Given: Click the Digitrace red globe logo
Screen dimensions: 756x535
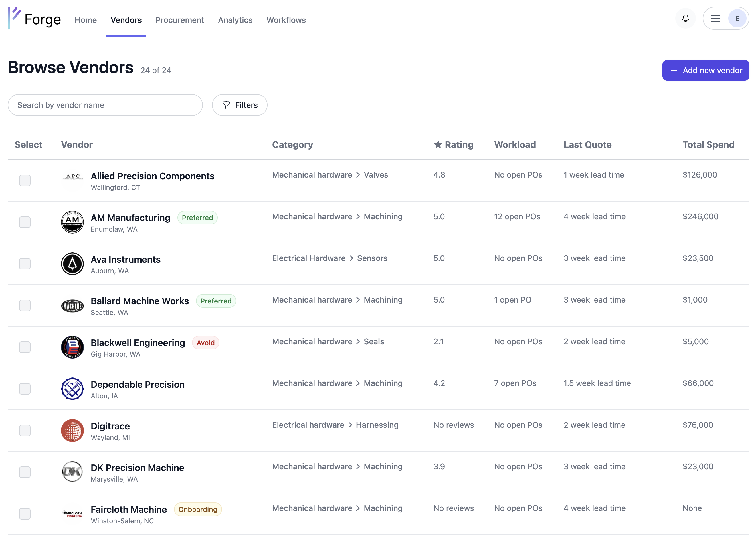Looking at the screenshot, I should 72,431.
